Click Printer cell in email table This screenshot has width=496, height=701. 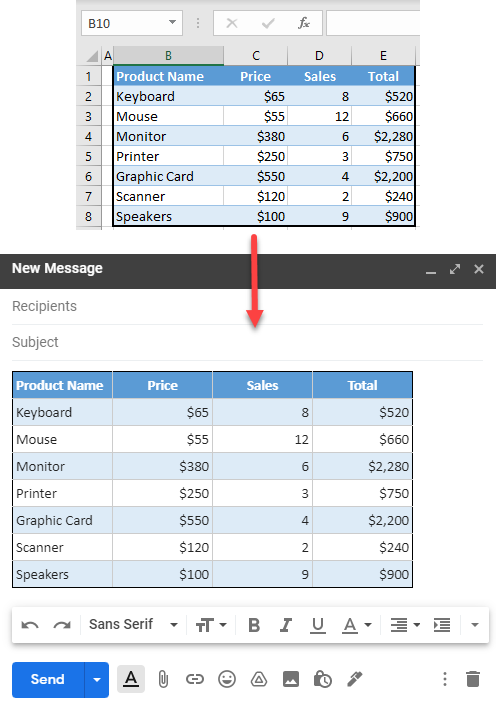[63, 494]
